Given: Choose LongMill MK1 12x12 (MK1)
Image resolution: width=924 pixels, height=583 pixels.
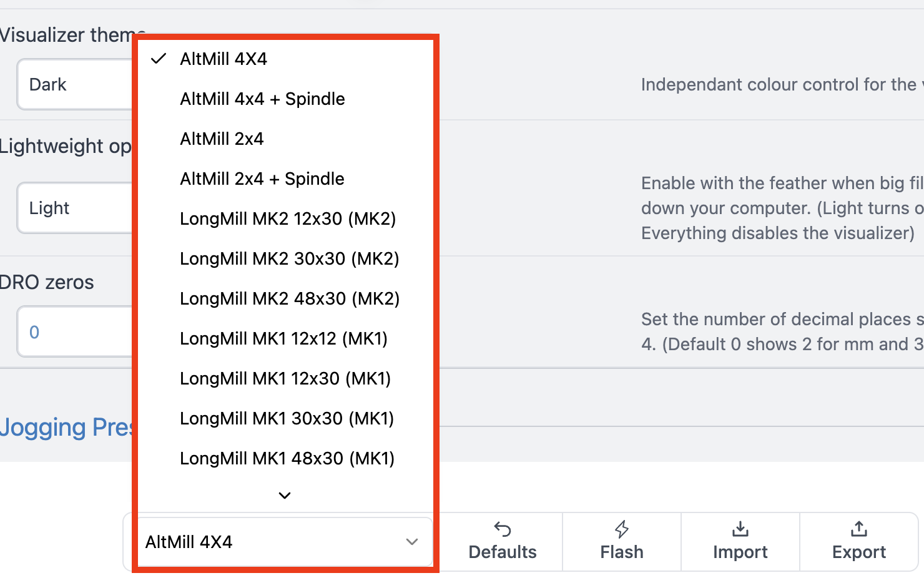Looking at the screenshot, I should tap(283, 338).
